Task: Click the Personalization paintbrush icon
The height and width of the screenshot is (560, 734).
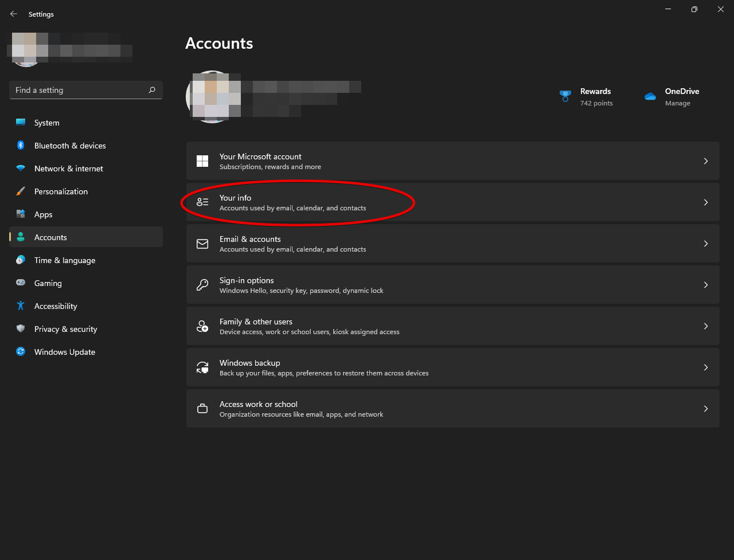Action: 21,191
